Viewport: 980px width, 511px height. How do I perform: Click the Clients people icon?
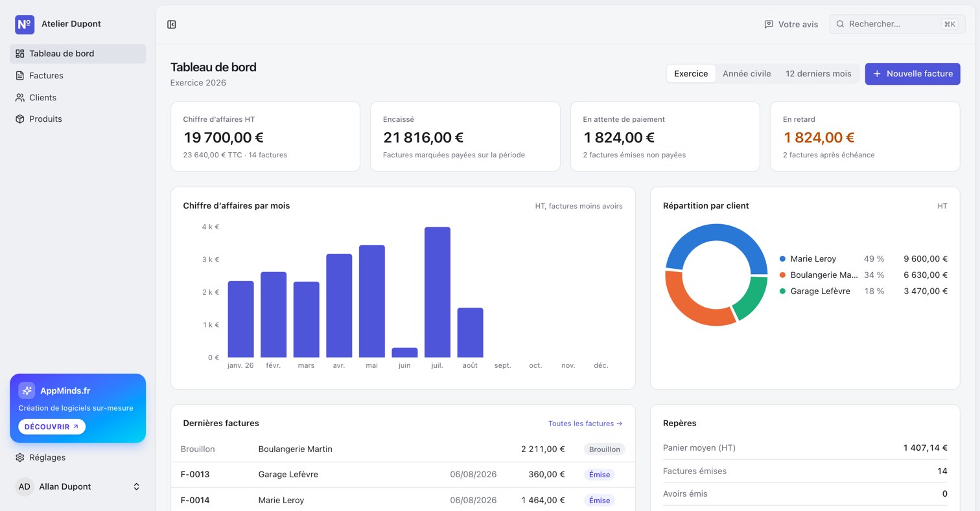tap(20, 98)
